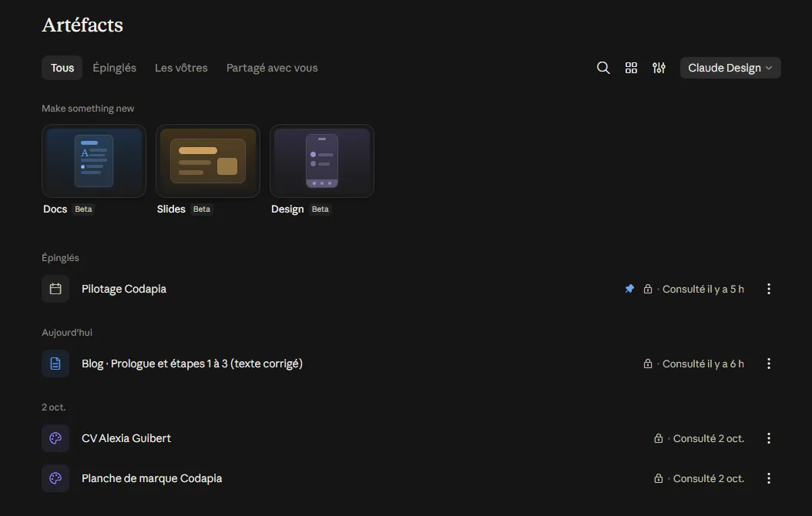Click 'Consulté il y a 5 h' text
The height and width of the screenshot is (516, 812).
click(703, 289)
